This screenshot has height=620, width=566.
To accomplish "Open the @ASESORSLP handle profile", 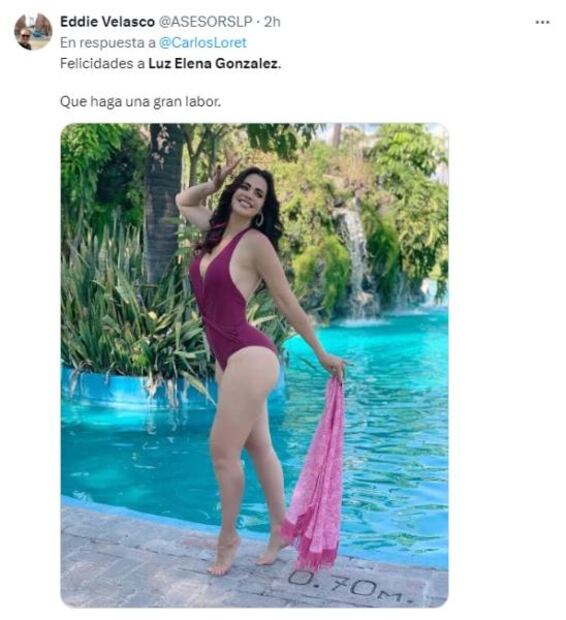I will [x=205, y=22].
